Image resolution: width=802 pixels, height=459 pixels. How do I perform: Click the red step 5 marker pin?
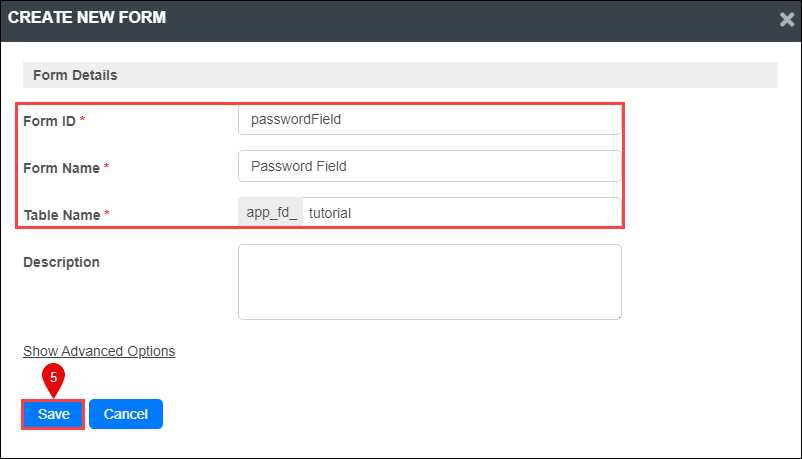(x=53, y=380)
